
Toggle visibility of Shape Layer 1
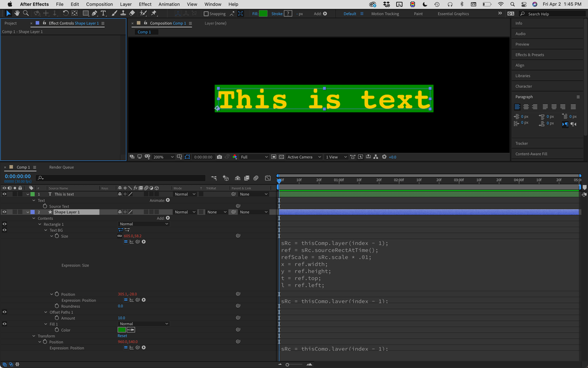pyautogui.click(x=4, y=212)
